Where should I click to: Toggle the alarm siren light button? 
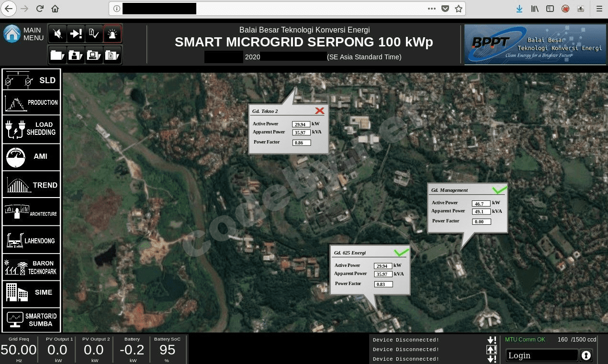[x=113, y=34]
